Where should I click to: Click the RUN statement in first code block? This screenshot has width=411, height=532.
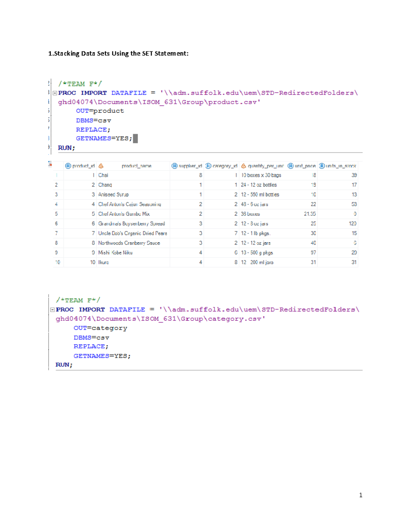click(x=66, y=148)
